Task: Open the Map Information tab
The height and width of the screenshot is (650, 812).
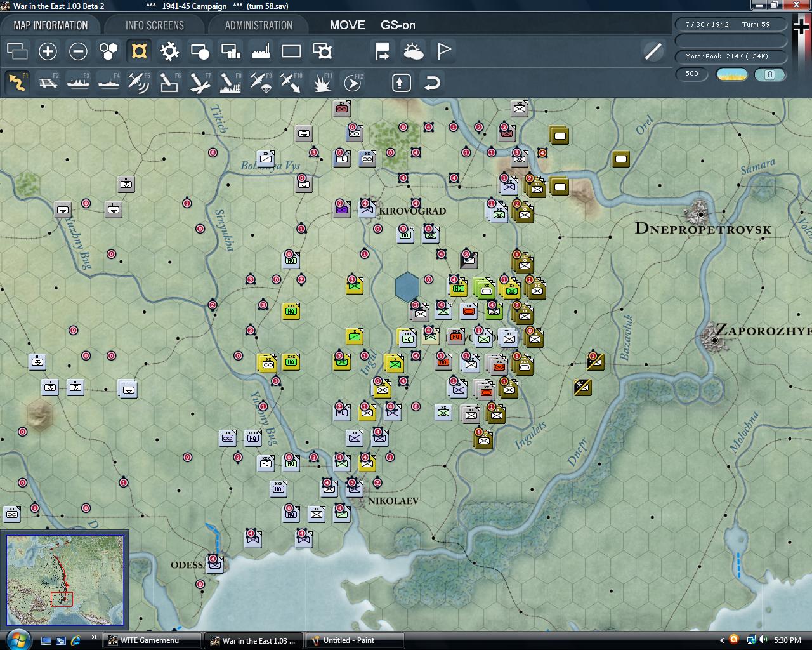Action: pyautogui.click(x=51, y=25)
